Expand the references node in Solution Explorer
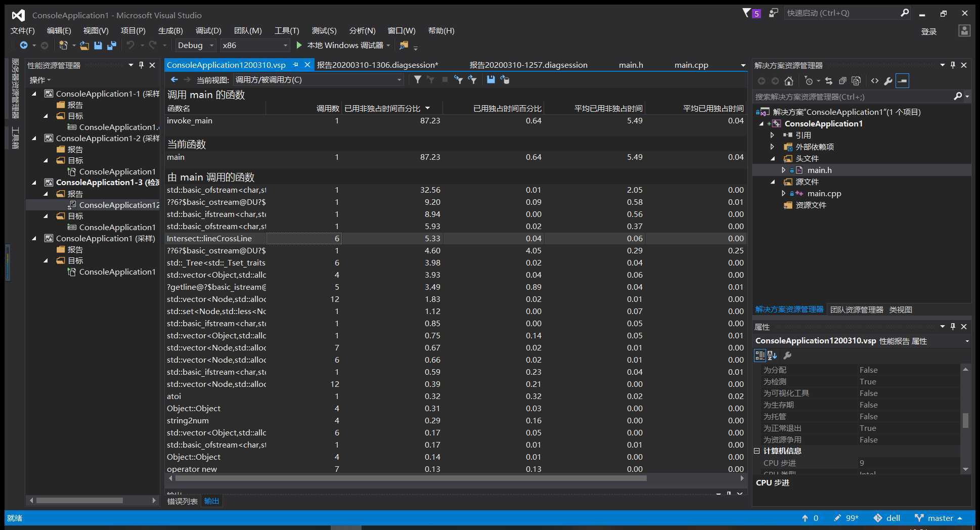 [772, 135]
